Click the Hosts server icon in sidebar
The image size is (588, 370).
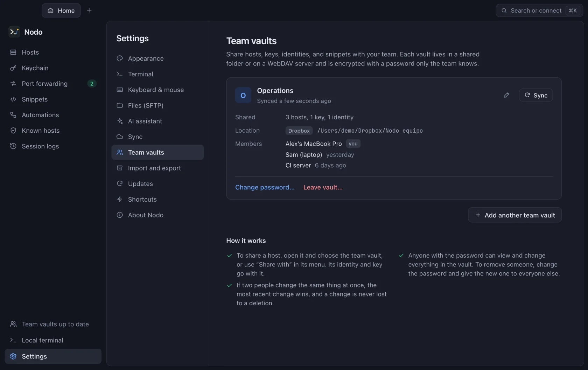[13, 52]
